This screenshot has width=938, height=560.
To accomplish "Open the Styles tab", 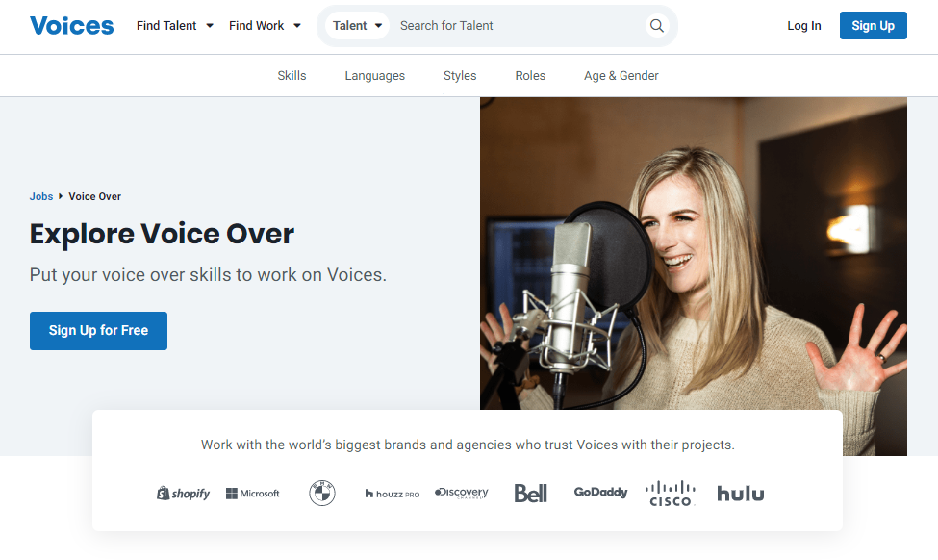I will pos(460,76).
